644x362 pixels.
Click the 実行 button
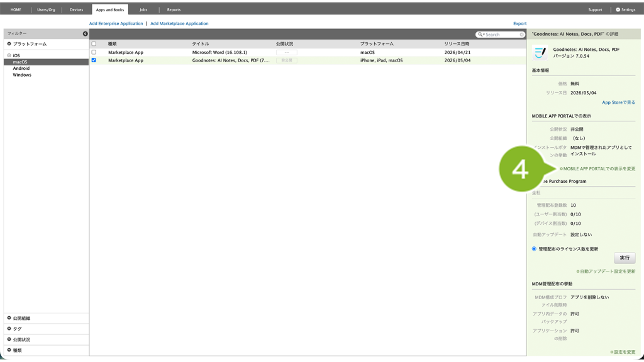tap(625, 258)
